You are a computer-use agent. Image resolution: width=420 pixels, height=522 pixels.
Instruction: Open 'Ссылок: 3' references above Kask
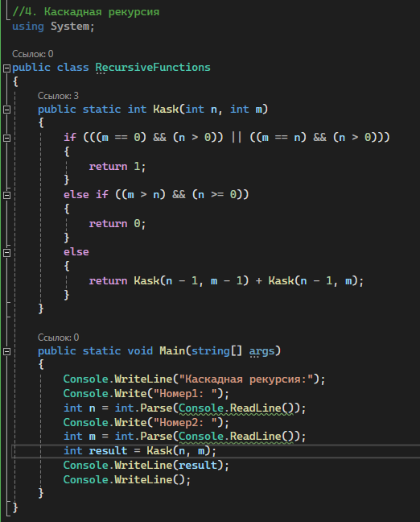58,96
